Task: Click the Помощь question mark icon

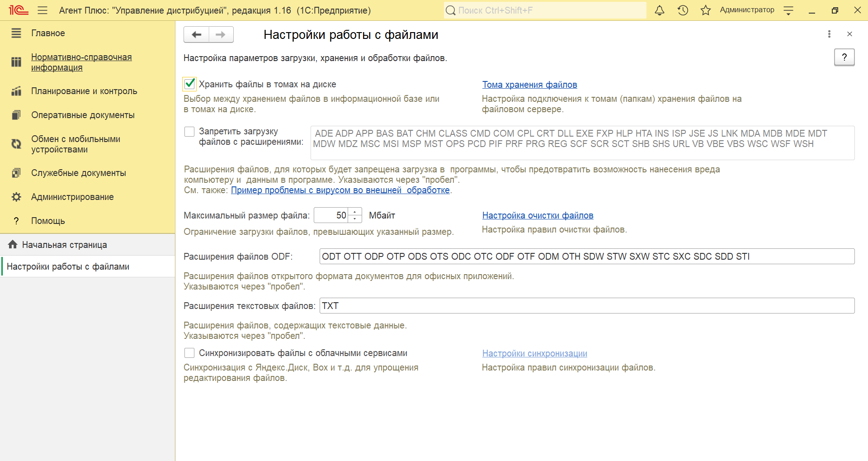Action: tap(16, 221)
